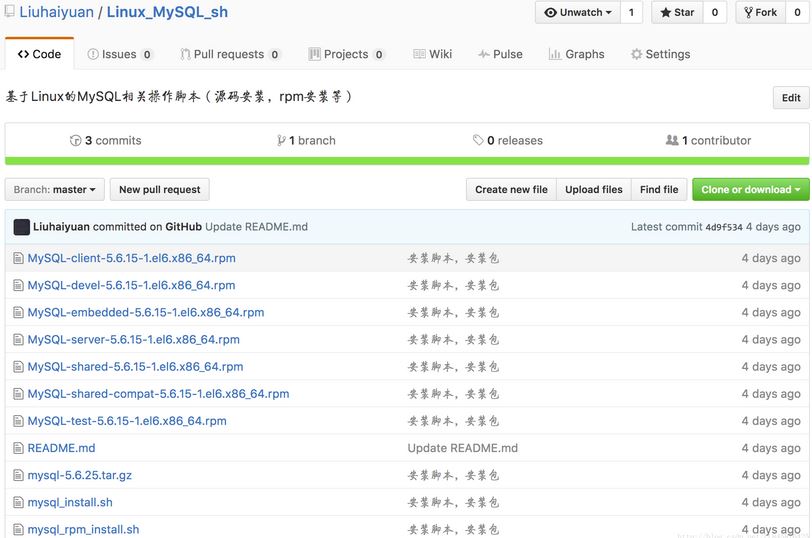The width and height of the screenshot is (812, 538).
Task: Click the book icon beside Wiki
Action: pyautogui.click(x=419, y=54)
